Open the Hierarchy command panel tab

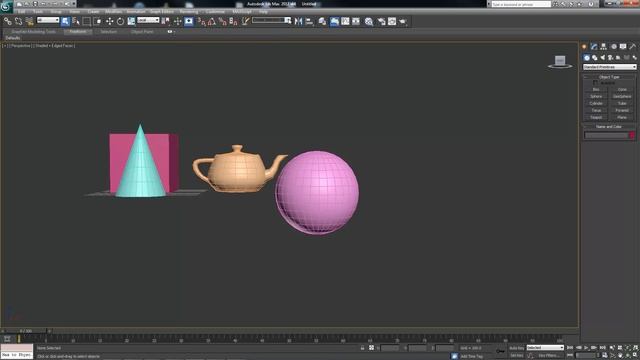[x=603, y=47]
